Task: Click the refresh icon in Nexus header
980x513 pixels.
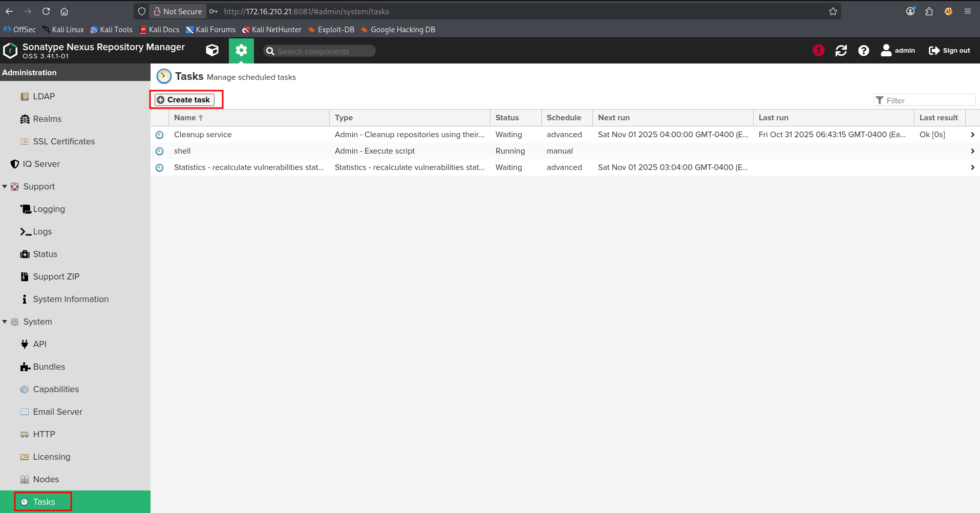Action: pos(841,50)
